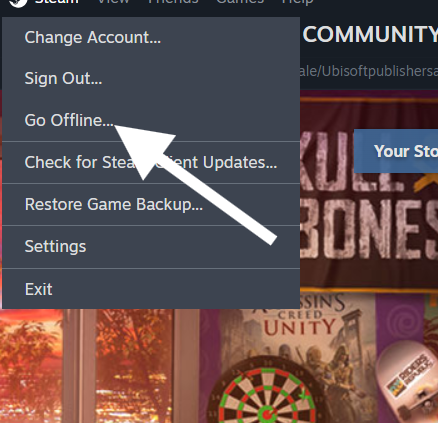Open the Help menu
The image size is (438, 423).
tap(297, 2)
